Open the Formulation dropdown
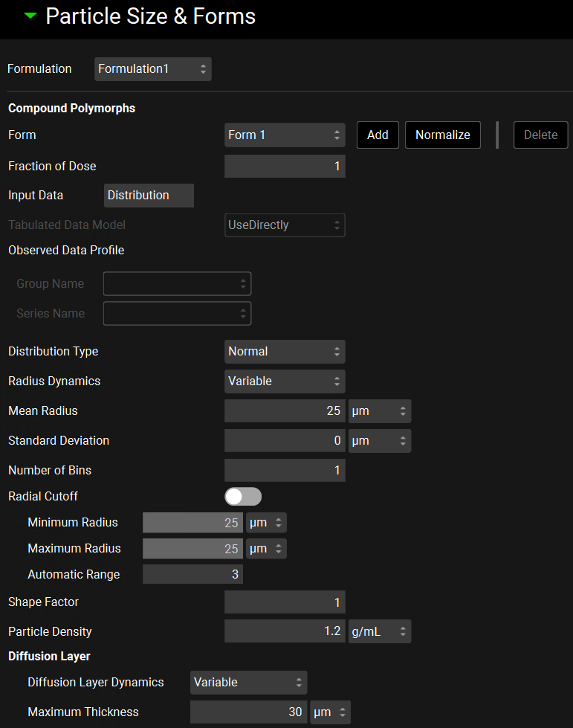The height and width of the screenshot is (728, 573). [x=153, y=69]
